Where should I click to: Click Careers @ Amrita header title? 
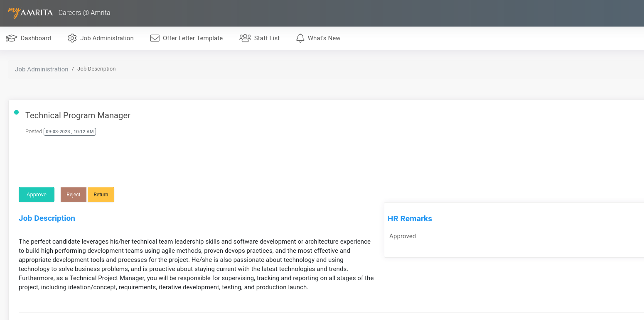(84, 12)
